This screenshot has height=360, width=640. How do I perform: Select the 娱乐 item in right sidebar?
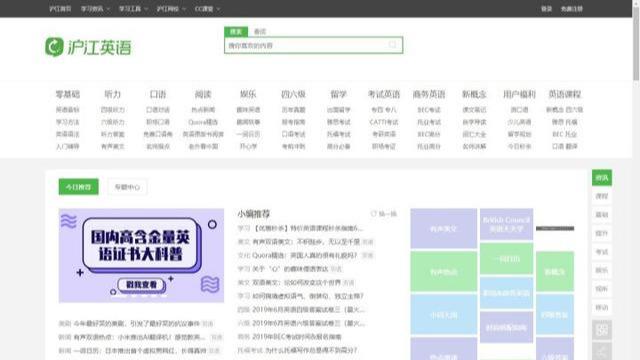pos(602,270)
